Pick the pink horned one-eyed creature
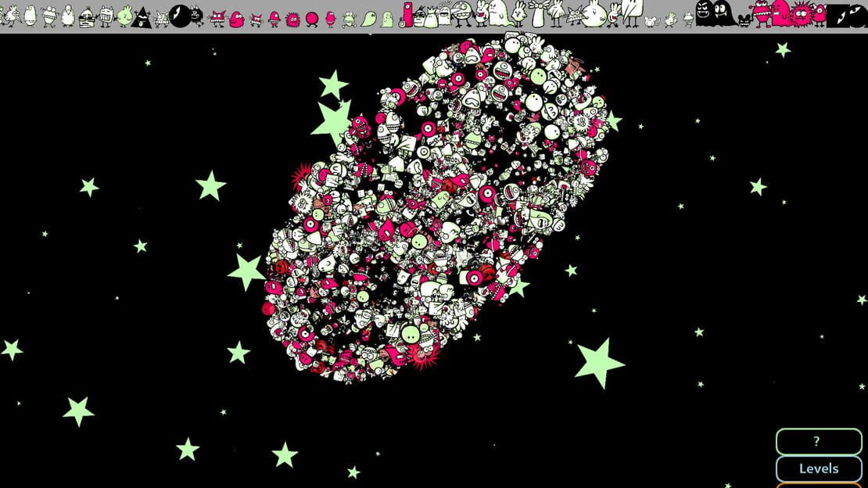The height and width of the screenshot is (488, 868). click(x=820, y=14)
